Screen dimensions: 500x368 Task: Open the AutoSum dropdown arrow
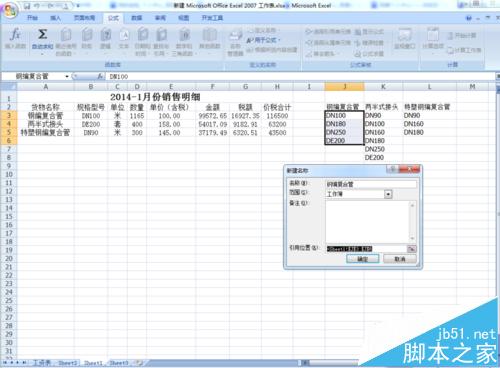point(42,54)
